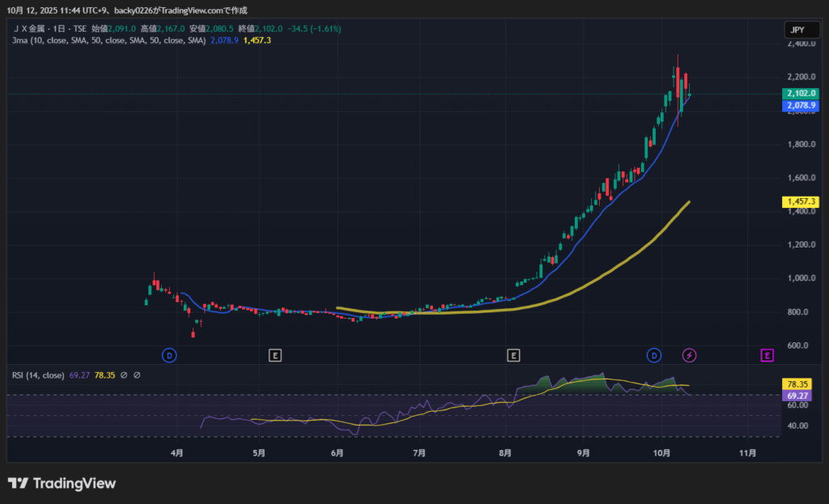Click the yellow 78.35 RSI axis label
The height and width of the screenshot is (504, 829).
click(x=797, y=383)
